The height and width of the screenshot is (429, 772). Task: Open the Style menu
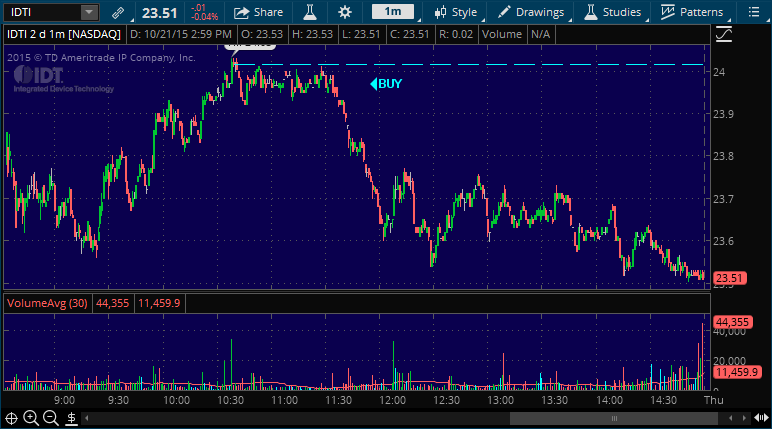tap(456, 12)
